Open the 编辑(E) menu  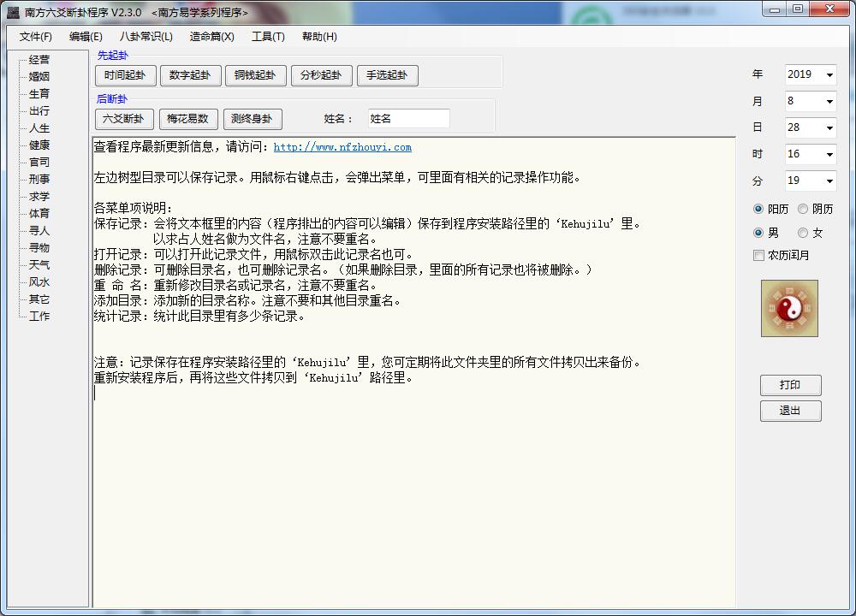[86, 37]
